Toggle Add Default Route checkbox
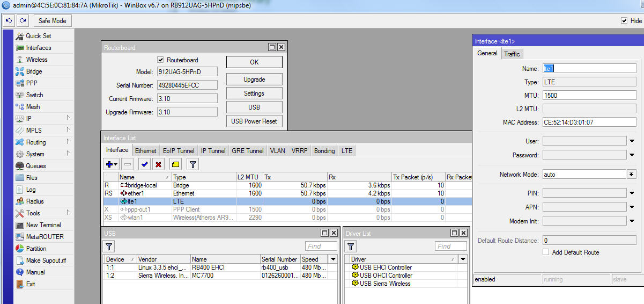The height and width of the screenshot is (304, 644). point(546,252)
